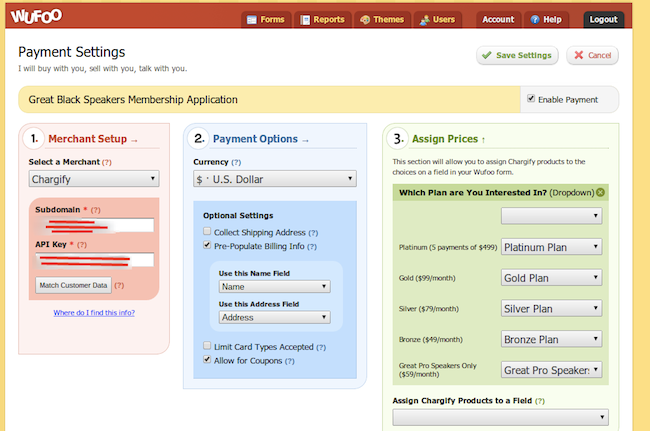The height and width of the screenshot is (431, 650).
Task: Click 'Silver ($79/month)' label
Action: [x=429, y=309]
